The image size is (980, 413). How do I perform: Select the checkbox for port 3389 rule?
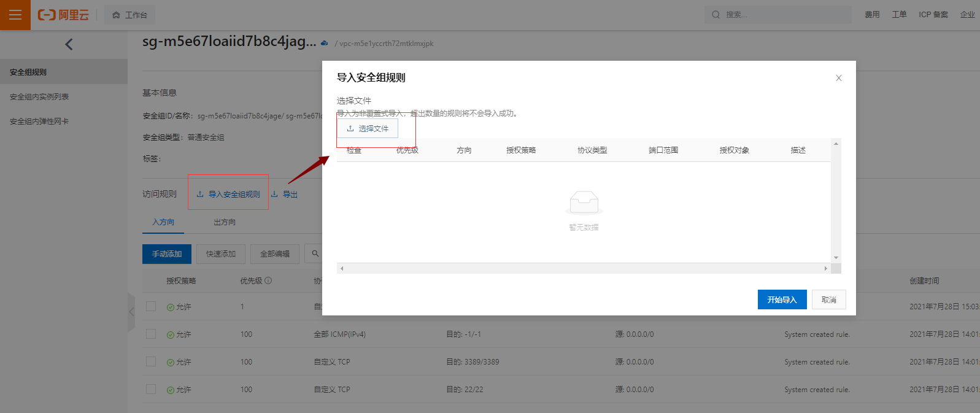click(x=151, y=361)
